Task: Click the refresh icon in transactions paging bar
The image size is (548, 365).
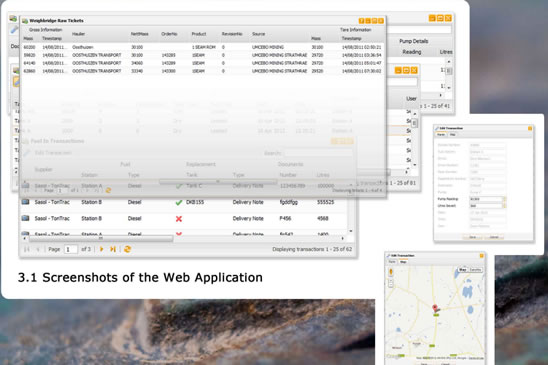Action: click(x=127, y=249)
